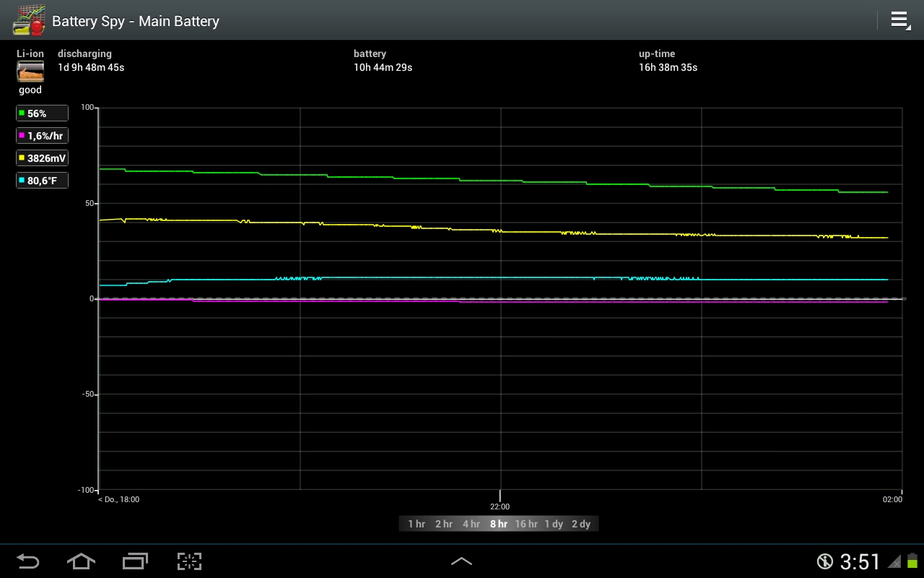Open the overflow menu icon

tap(900, 20)
